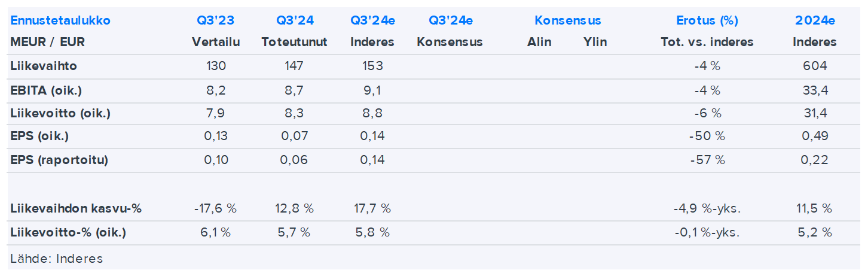Select the Liikevoitto-% (oik.) row label
The image size is (868, 279).
[x=68, y=232]
